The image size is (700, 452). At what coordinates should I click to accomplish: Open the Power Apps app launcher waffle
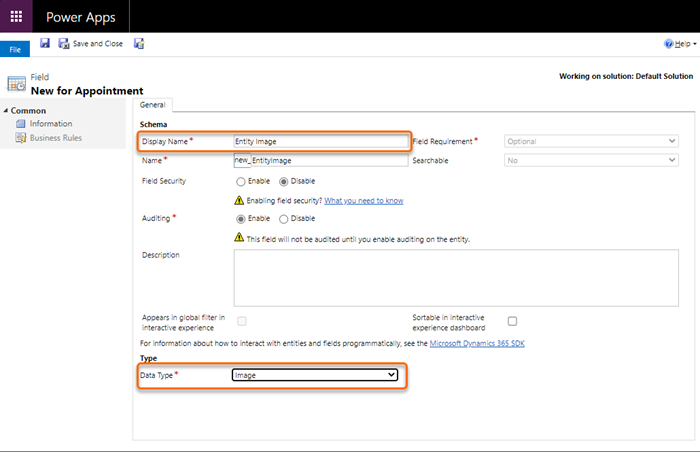pos(16,17)
